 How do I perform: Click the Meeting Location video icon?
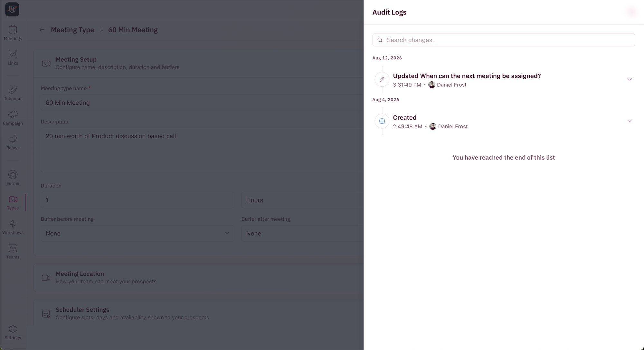click(46, 277)
